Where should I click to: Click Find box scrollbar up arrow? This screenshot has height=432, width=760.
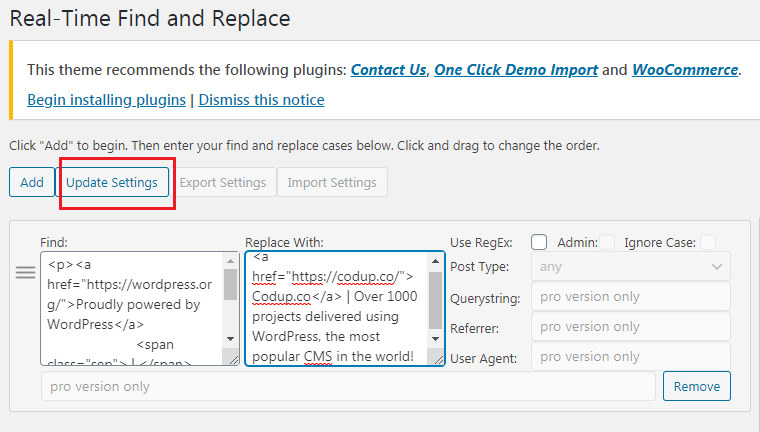[x=230, y=261]
